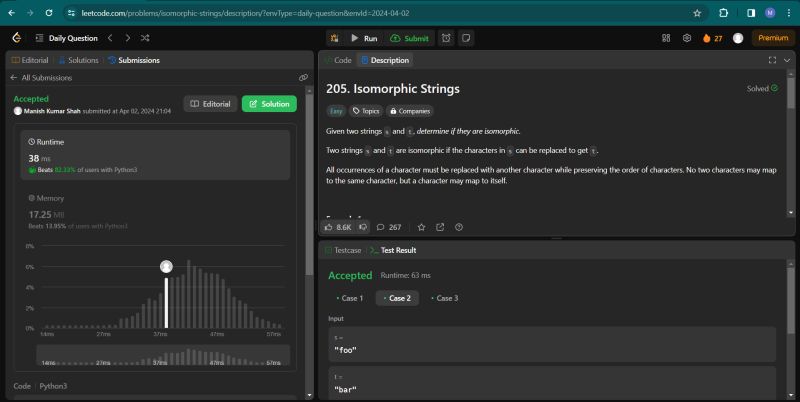Open LeetCode settings gear icon

(x=687, y=38)
